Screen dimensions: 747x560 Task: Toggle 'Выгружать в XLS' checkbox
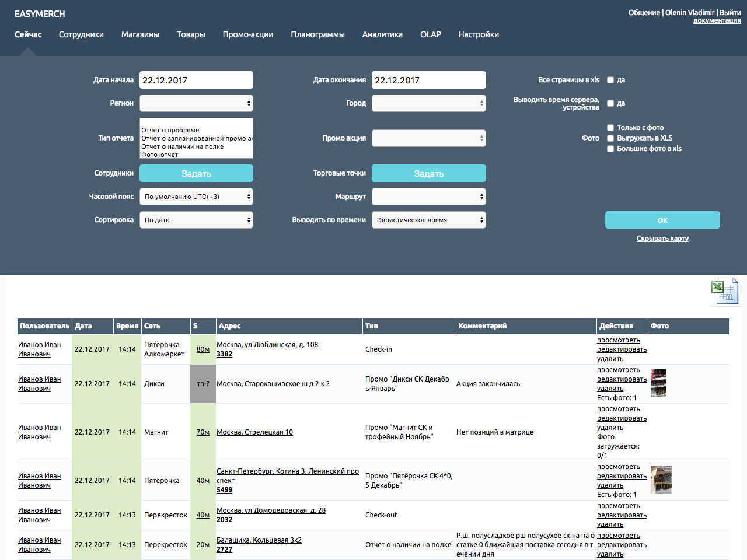(x=610, y=138)
